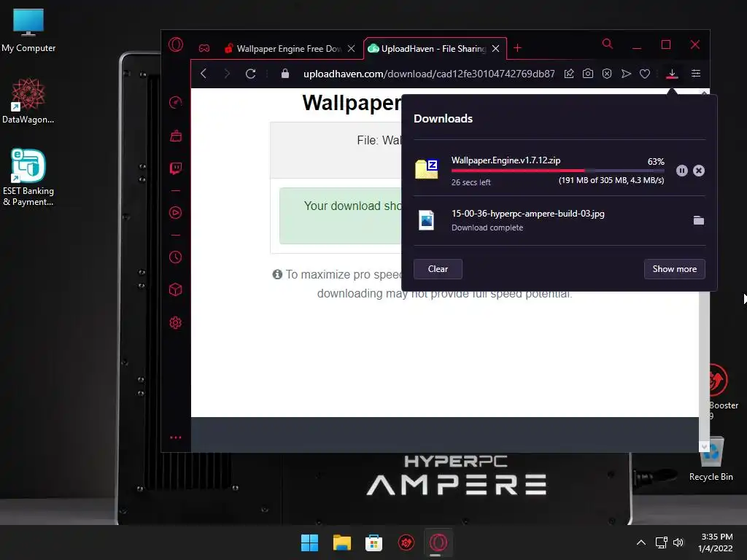
Task: Search tabs with magnifier icon
Action: (608, 44)
